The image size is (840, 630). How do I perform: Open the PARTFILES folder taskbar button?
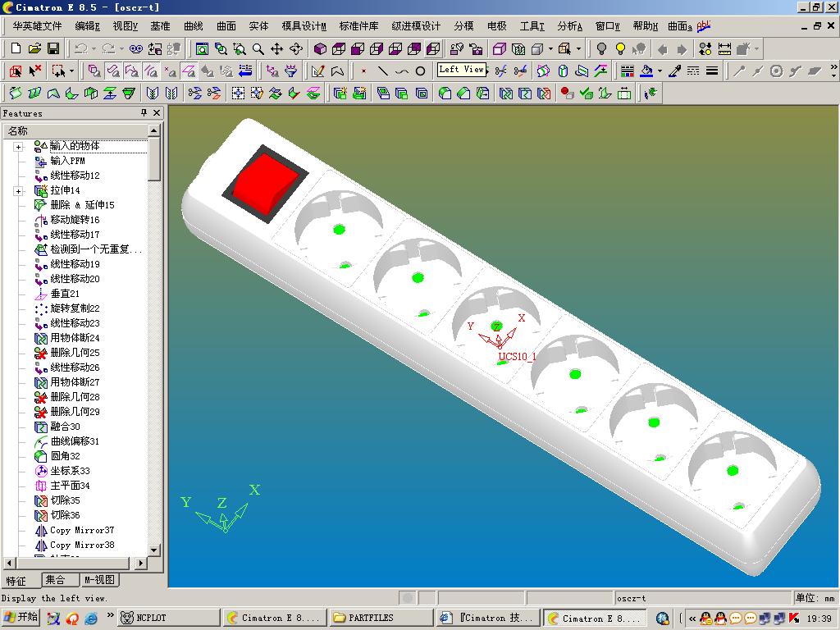381,618
